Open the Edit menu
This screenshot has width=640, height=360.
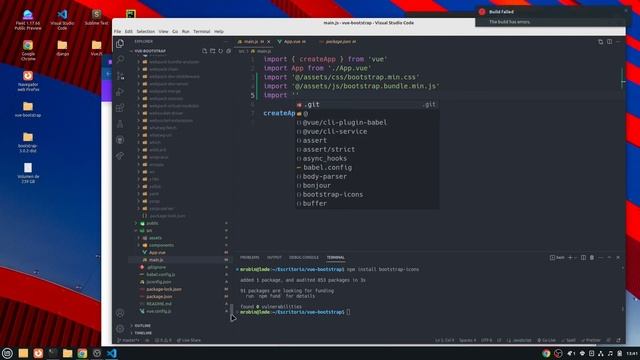click(x=129, y=31)
